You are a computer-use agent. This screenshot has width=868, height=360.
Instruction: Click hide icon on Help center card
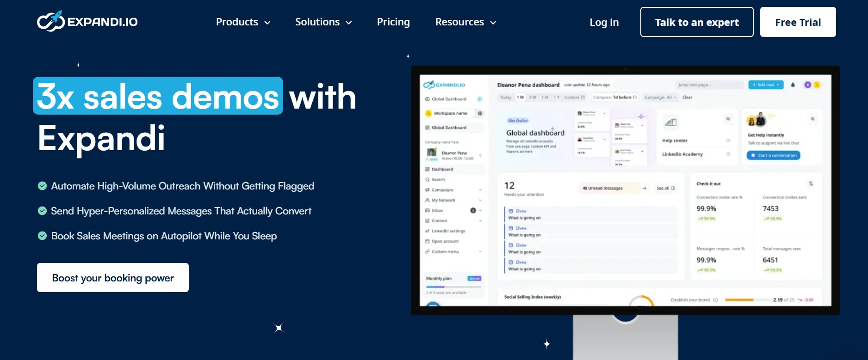click(x=728, y=119)
